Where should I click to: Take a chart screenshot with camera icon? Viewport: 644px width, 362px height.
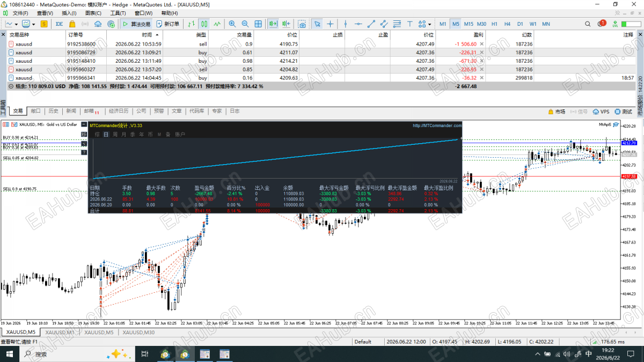click(302, 24)
